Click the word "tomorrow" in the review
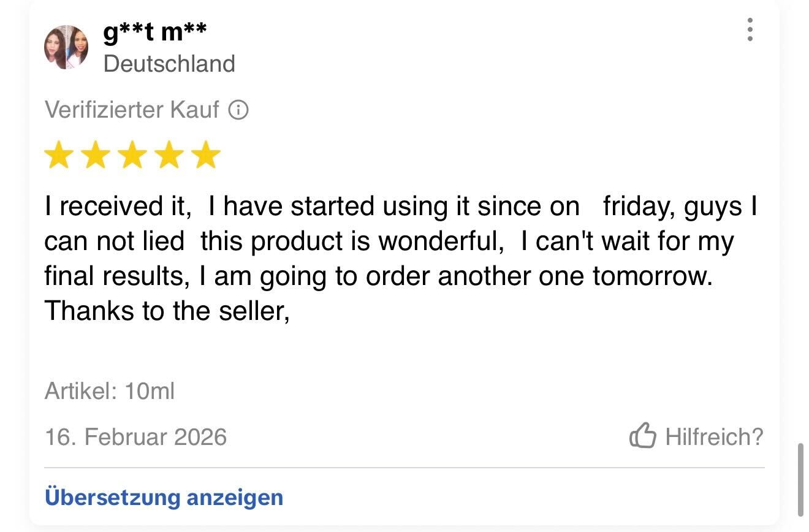Image resolution: width=809 pixels, height=532 pixels. point(651,276)
